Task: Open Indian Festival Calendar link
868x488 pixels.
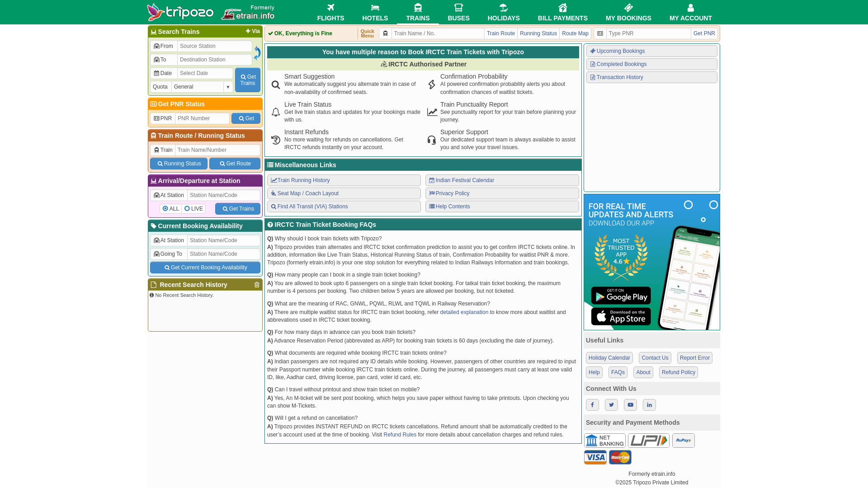Action: tap(502, 180)
